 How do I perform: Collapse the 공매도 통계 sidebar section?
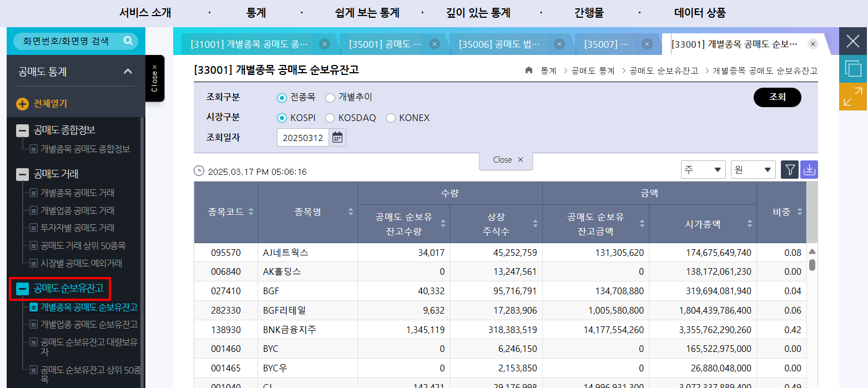(x=128, y=72)
